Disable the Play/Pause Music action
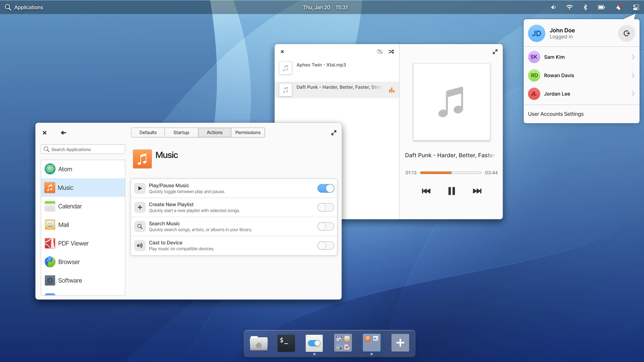Screen dimensions: 644x362 click(326, 188)
